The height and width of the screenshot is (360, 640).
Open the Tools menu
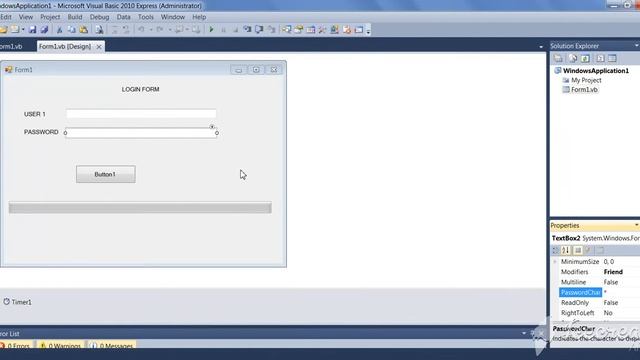146,17
